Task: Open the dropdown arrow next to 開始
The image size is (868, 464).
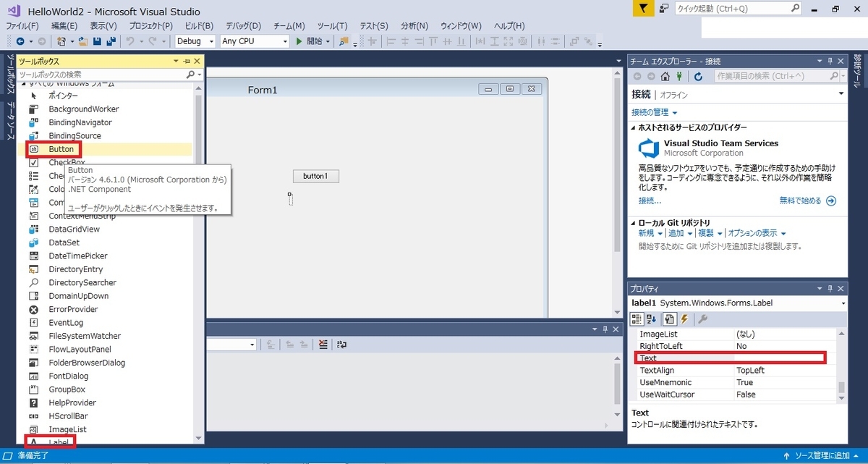Action: pyautogui.click(x=328, y=41)
